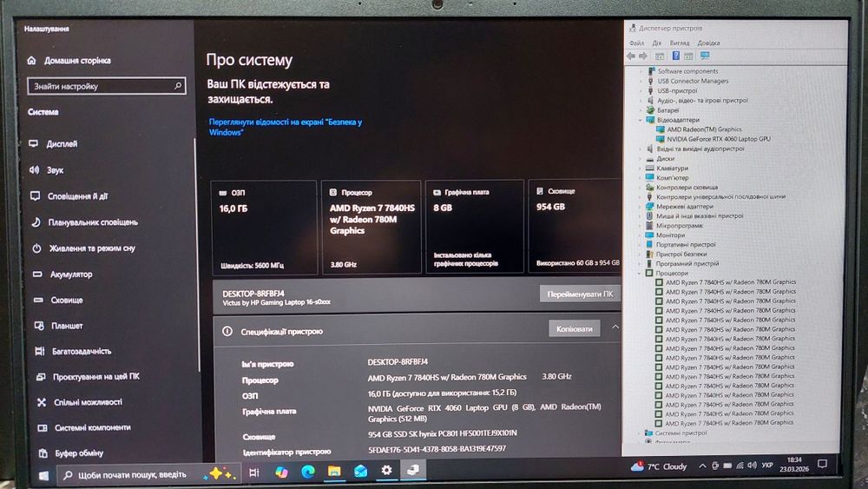This screenshot has width=868, height=489.
Task: Click the Сховище 954 GB card
Action: point(575,226)
